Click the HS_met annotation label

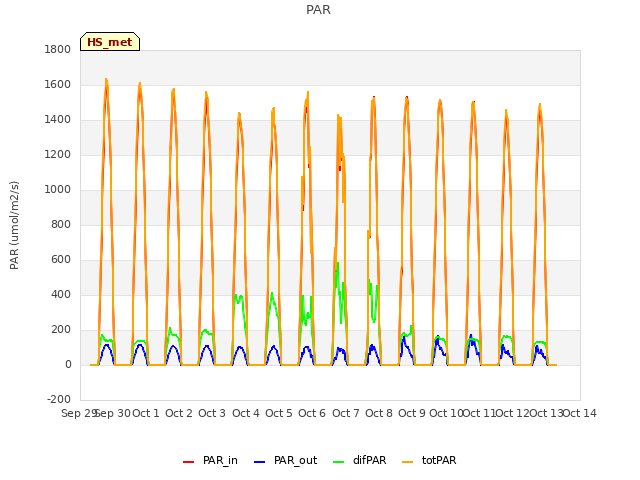point(110,42)
